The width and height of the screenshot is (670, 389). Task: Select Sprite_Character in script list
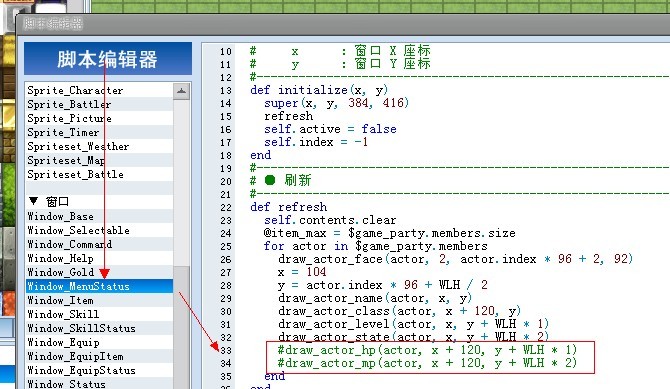[99, 90]
